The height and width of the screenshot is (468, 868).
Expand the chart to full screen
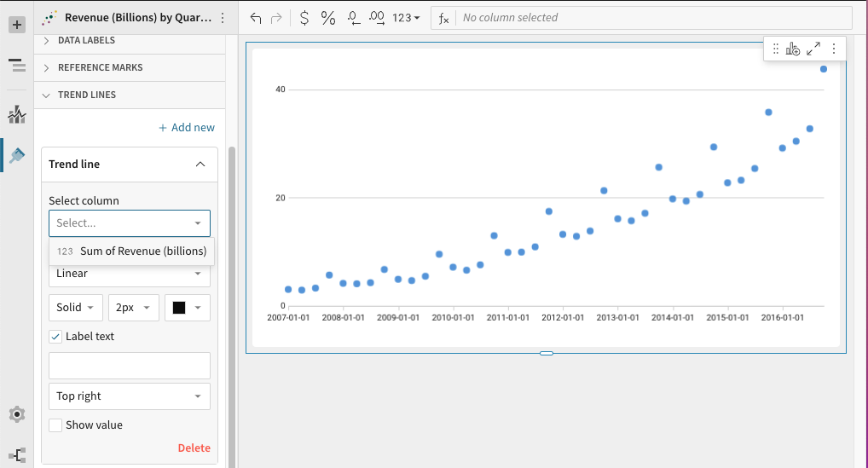813,49
